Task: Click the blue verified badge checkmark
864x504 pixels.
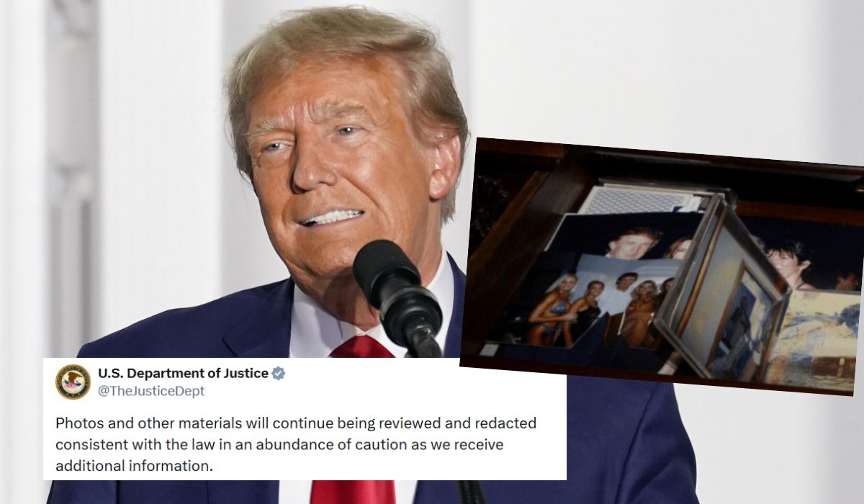Action: coord(279,373)
